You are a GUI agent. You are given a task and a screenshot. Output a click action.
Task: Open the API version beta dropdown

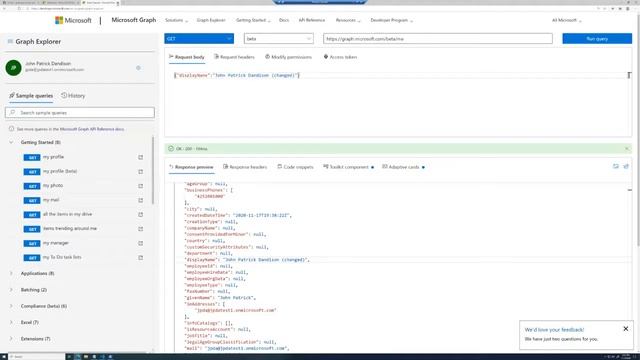(x=279, y=38)
